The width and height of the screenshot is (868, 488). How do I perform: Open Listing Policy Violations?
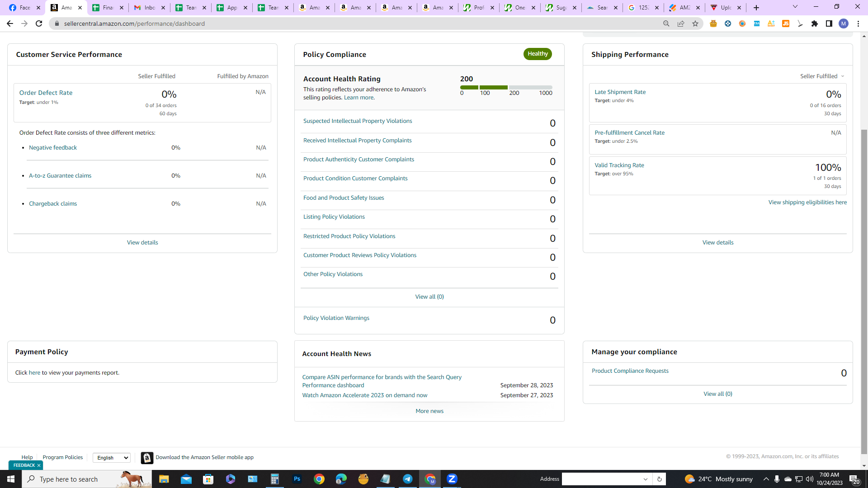[x=334, y=217]
